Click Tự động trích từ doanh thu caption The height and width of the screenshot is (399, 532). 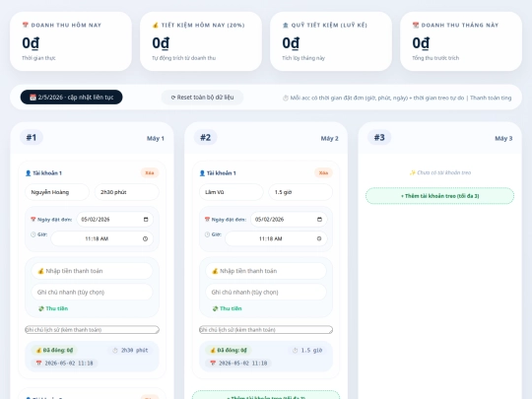184,58
